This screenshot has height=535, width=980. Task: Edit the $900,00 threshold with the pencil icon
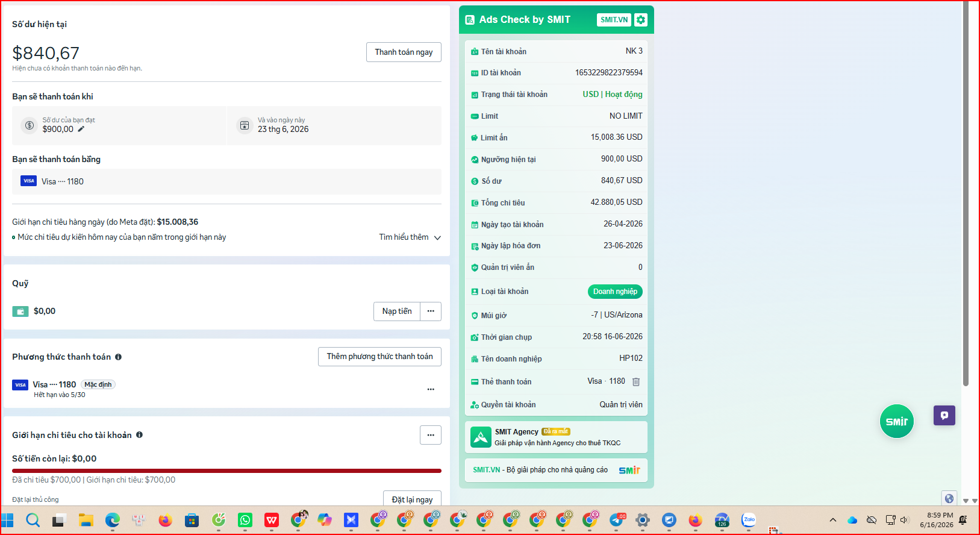click(81, 129)
